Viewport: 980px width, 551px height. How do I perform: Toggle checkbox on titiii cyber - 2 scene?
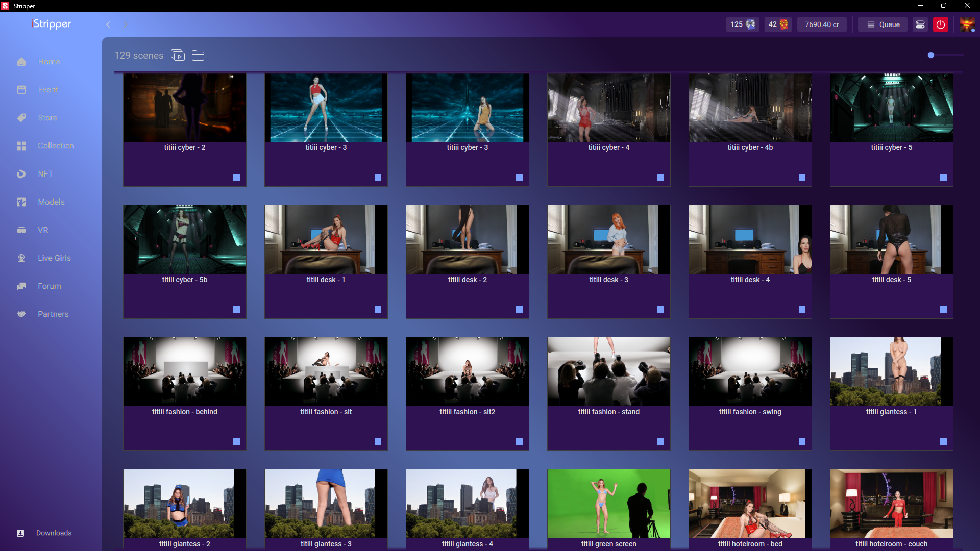click(236, 177)
